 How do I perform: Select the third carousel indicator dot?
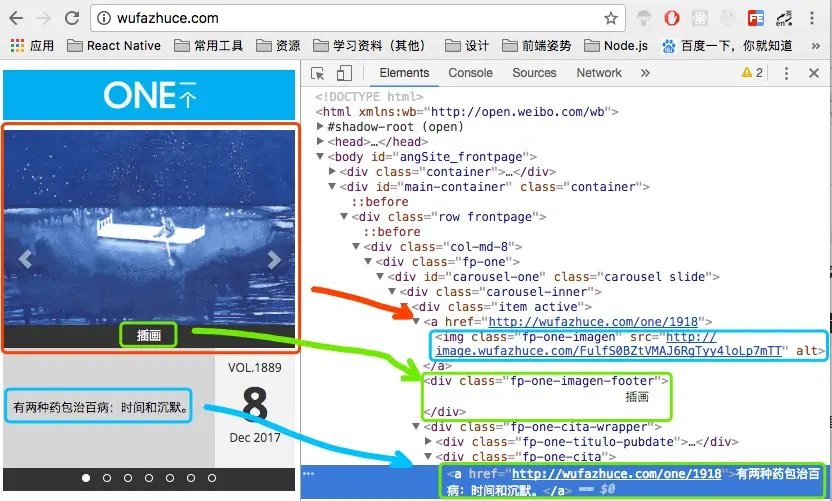coord(128,478)
